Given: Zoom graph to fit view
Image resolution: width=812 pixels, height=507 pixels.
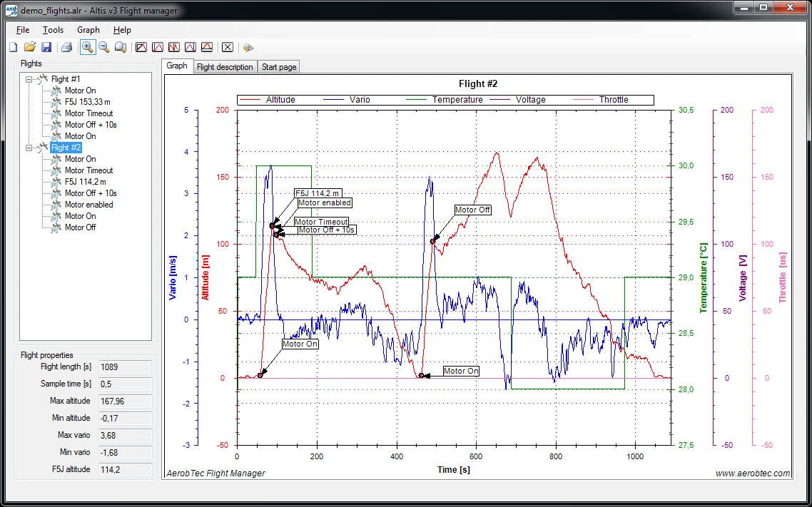Looking at the screenshot, I should pyautogui.click(x=121, y=47).
